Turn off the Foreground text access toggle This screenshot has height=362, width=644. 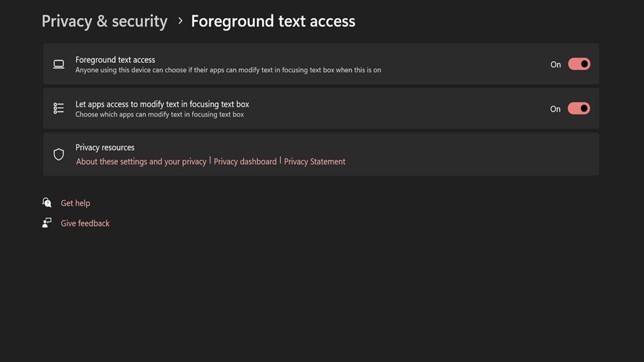click(579, 64)
